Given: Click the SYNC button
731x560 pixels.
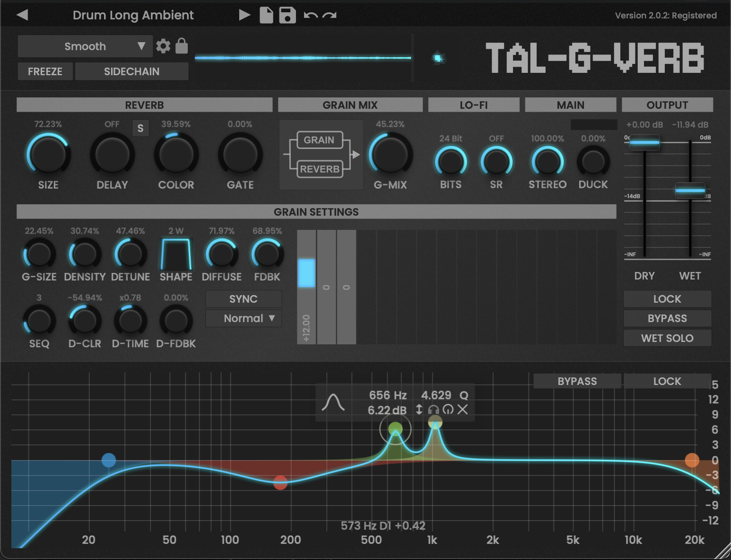Looking at the screenshot, I should pyautogui.click(x=244, y=299).
